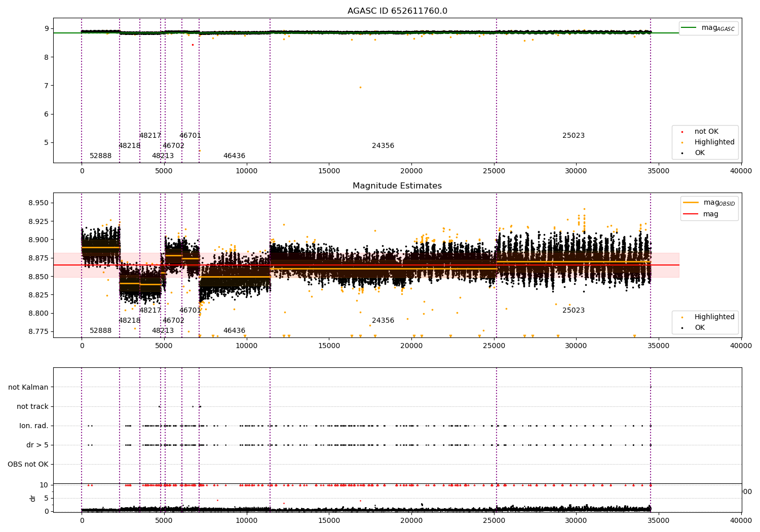Click the 'Magnitude Estimates' plot title
Image resolution: width=760 pixels, height=532 pixels.
point(397,186)
